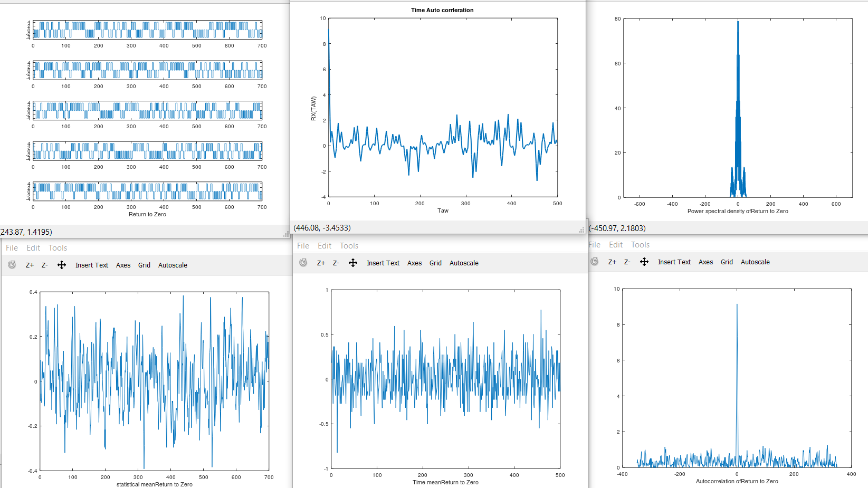The width and height of the screenshot is (868, 488).
Task: Zoom in with Z+ on the statistical mean figure
Action: pyautogui.click(x=29, y=264)
